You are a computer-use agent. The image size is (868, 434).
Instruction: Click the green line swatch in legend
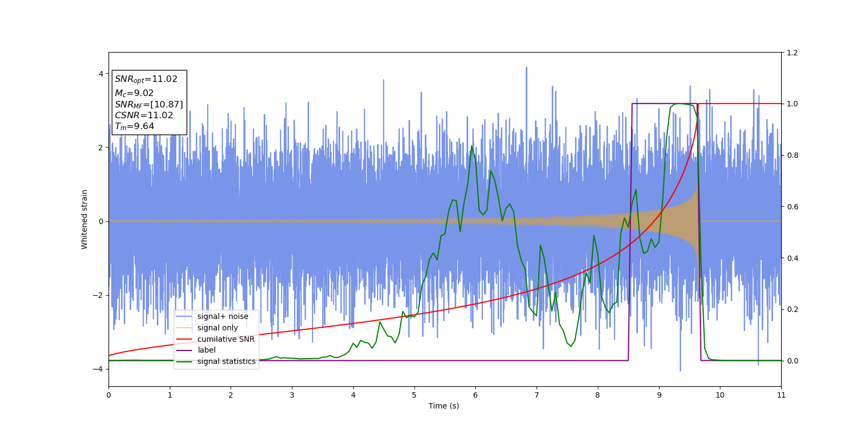point(185,361)
